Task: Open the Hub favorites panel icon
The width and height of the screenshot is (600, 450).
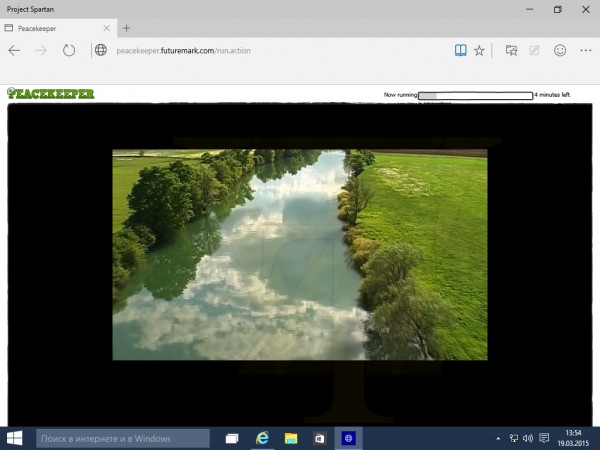Action: click(511, 50)
